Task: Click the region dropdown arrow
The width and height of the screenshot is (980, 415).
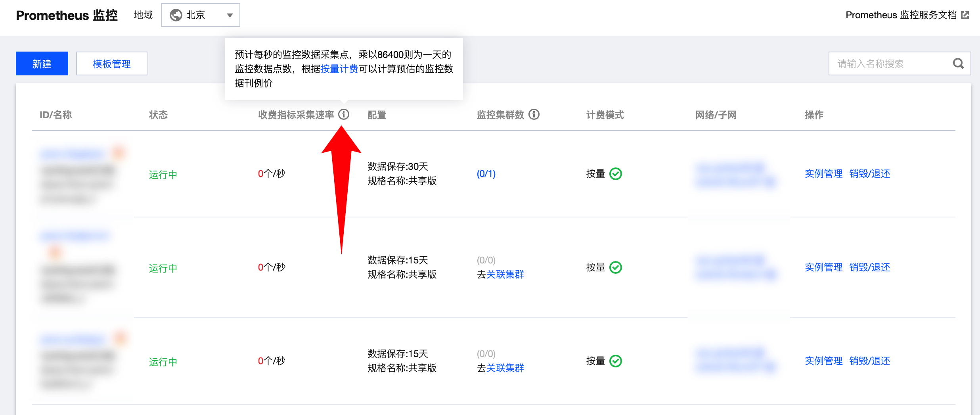Action: click(230, 15)
